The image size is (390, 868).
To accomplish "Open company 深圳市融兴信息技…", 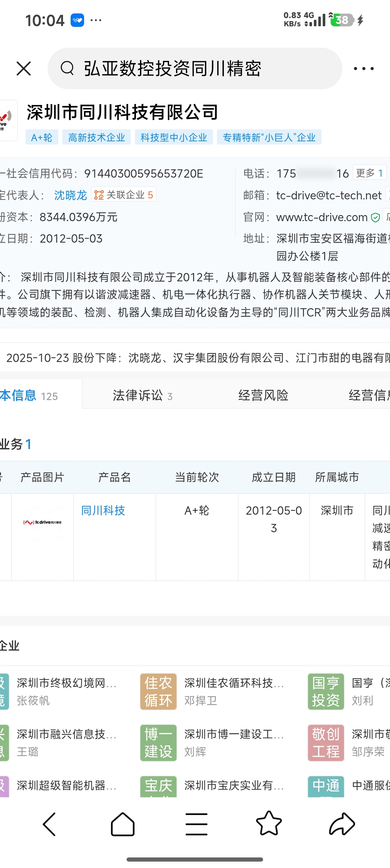I will [x=66, y=734].
